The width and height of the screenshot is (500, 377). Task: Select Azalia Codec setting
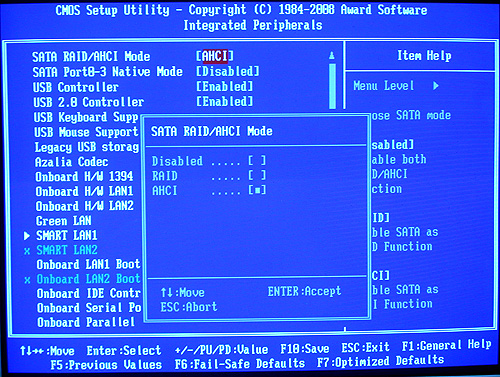coord(72,162)
